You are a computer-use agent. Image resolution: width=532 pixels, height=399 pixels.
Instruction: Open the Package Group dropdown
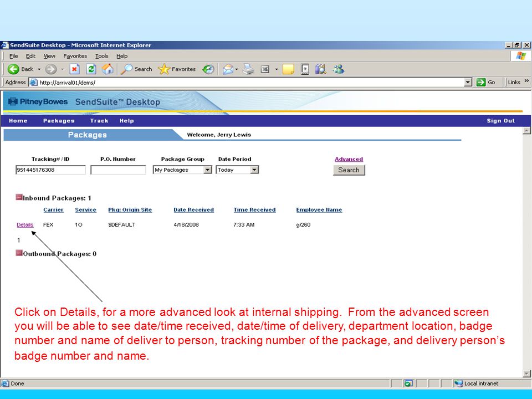[208, 170]
